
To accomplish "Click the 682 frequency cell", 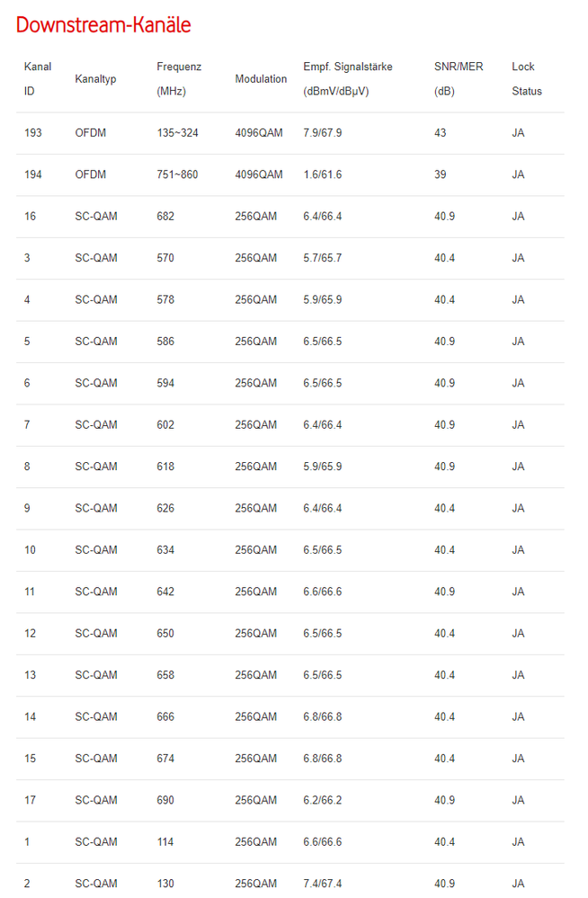I will point(165,217).
